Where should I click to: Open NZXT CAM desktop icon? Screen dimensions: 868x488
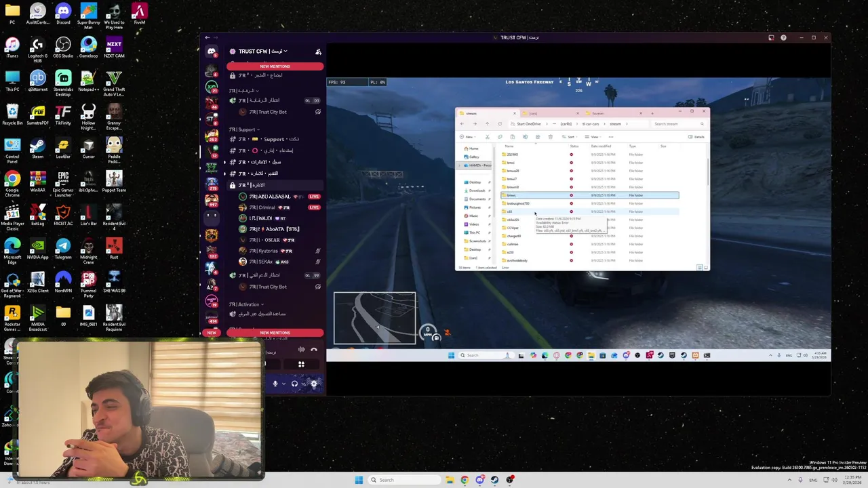[x=114, y=48]
